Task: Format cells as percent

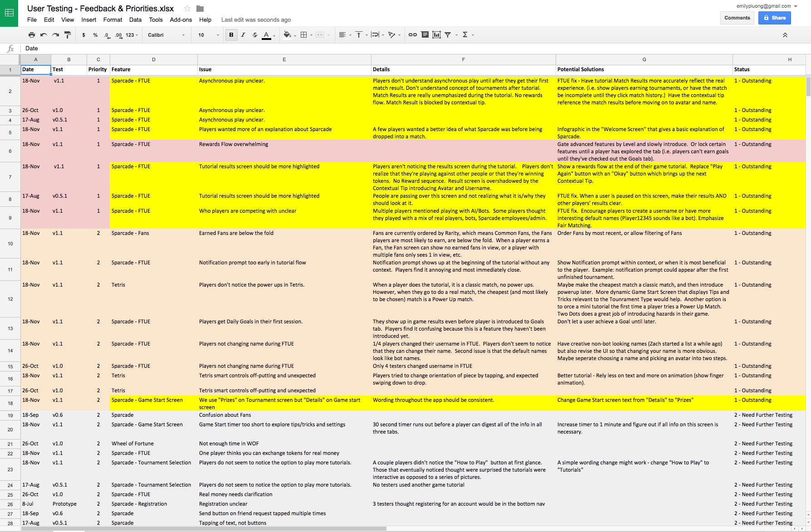Action: click(x=95, y=35)
